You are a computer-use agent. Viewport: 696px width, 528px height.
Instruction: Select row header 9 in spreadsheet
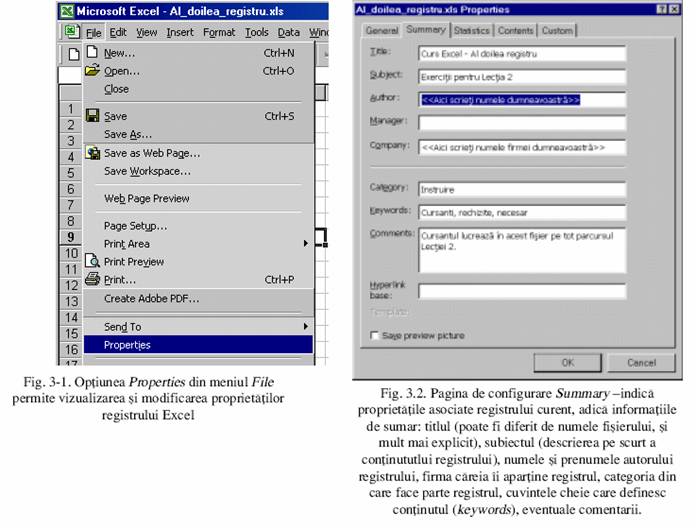pyautogui.click(x=71, y=237)
